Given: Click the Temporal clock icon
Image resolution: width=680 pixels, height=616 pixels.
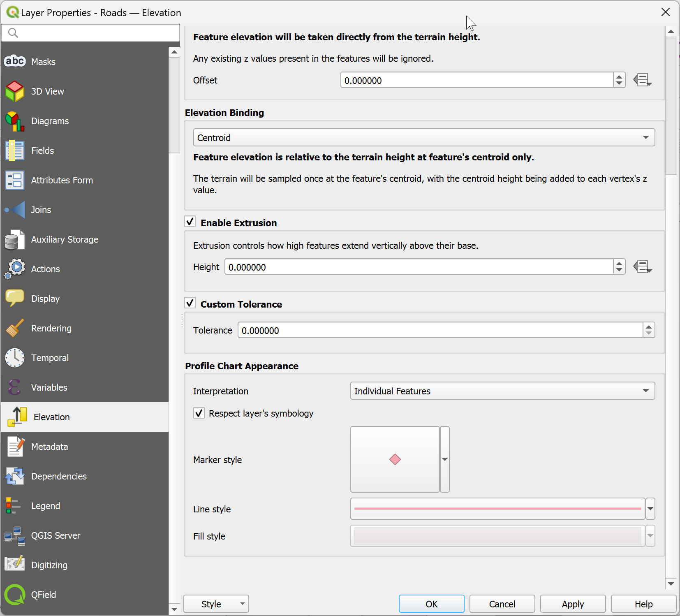Looking at the screenshot, I should 15,358.
